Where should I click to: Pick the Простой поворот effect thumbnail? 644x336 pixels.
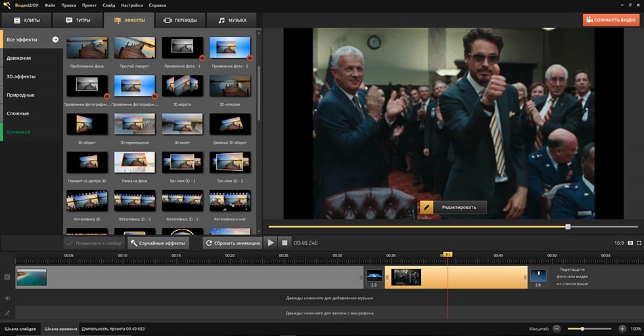[x=135, y=47]
